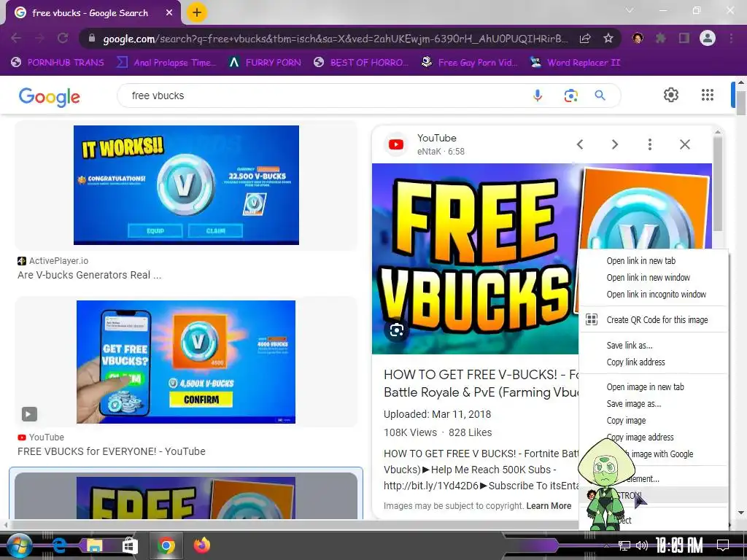This screenshot has height=560, width=747.
Task: Go to previous image in preview panel
Action: [580, 144]
